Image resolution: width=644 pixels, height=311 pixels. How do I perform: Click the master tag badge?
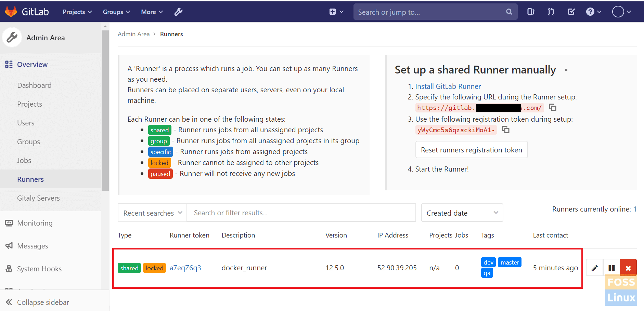(510, 262)
